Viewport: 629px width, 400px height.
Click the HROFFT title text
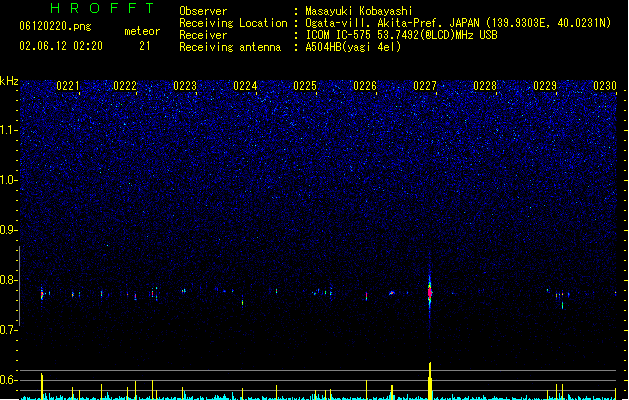tap(102, 8)
